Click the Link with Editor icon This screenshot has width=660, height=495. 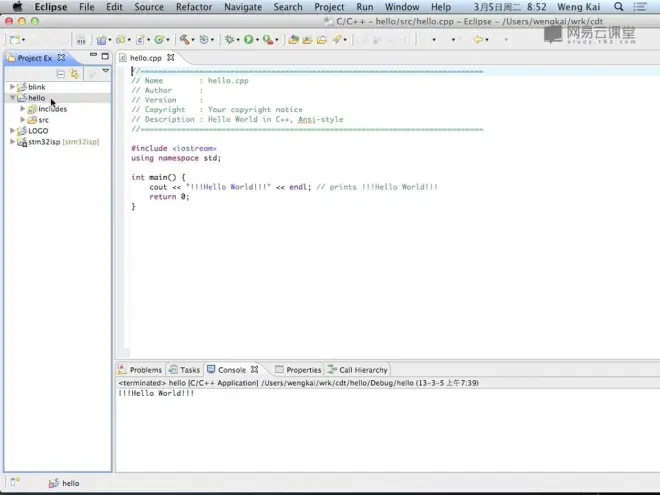tap(74, 74)
